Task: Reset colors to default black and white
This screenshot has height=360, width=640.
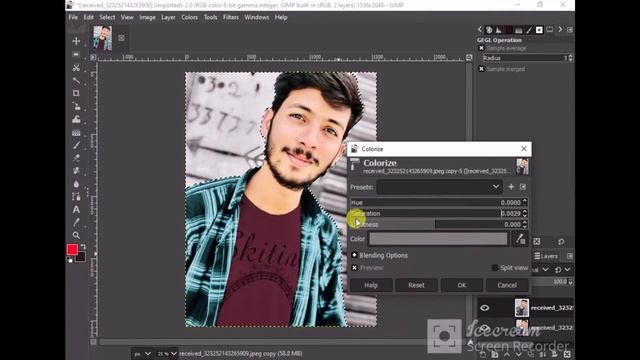Action: 69,260
